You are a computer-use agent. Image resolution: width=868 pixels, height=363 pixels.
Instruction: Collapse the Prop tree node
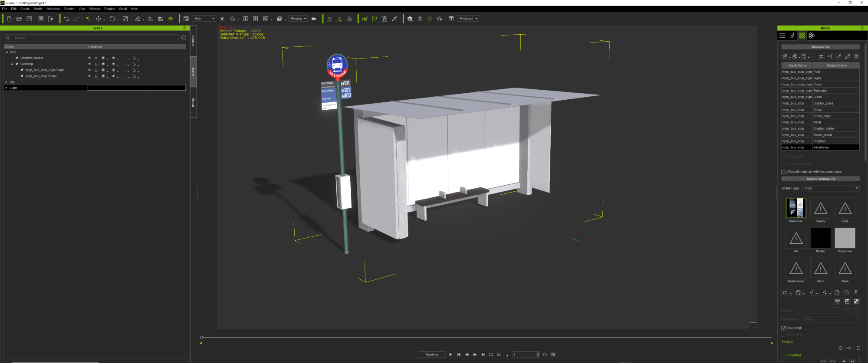pos(7,52)
